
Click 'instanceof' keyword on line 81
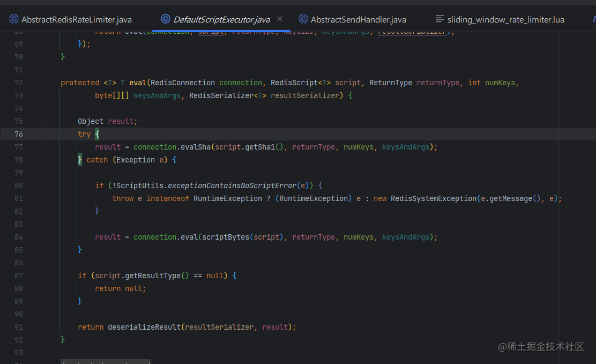[168, 198]
